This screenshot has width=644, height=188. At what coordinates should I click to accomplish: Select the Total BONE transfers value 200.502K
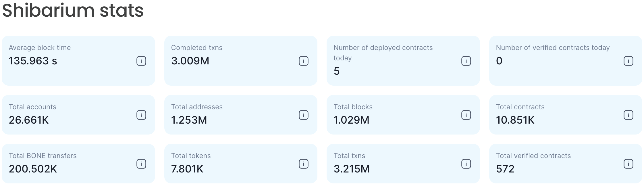click(33, 169)
